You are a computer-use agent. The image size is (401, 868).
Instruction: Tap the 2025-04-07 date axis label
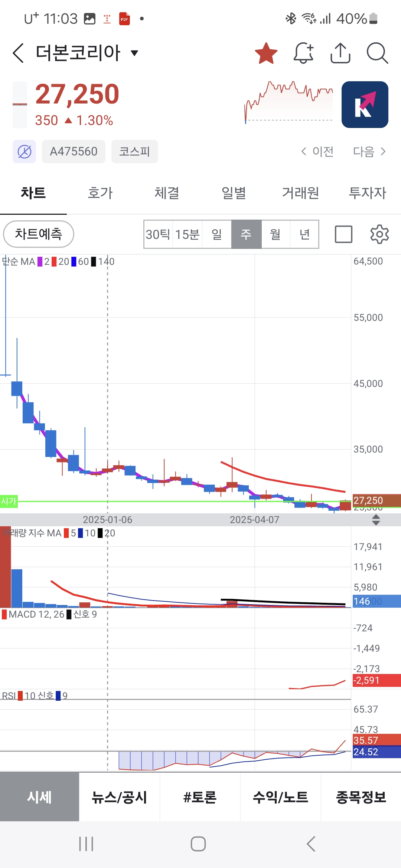[x=254, y=520]
